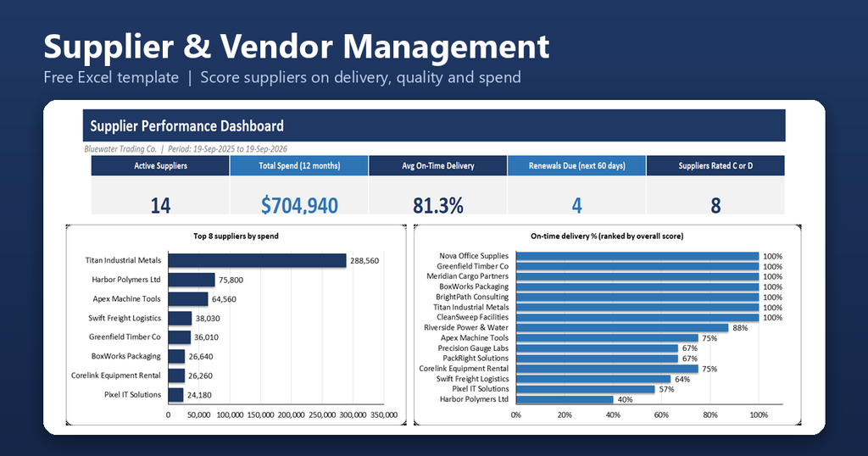This screenshot has width=868, height=456.
Task: Click the Titan Industrial Metals spend bar
Action: pos(258,261)
